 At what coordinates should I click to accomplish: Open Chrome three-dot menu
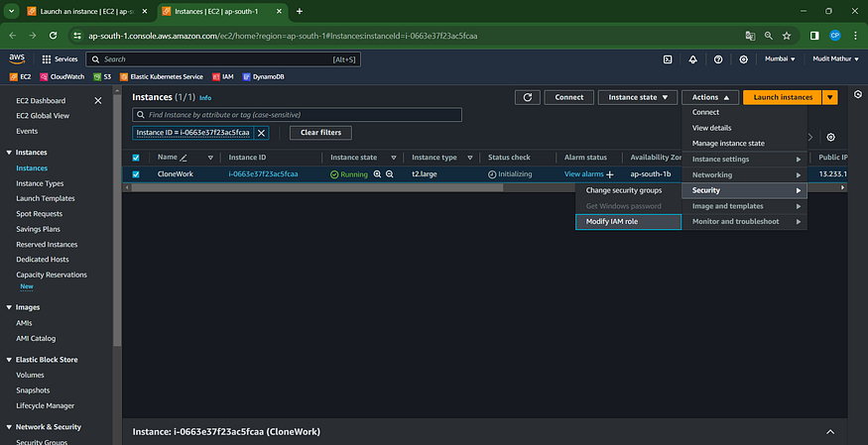tap(855, 36)
